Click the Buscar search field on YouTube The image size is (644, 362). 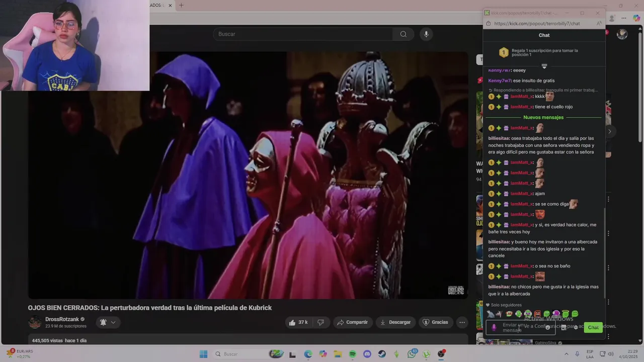303,34
